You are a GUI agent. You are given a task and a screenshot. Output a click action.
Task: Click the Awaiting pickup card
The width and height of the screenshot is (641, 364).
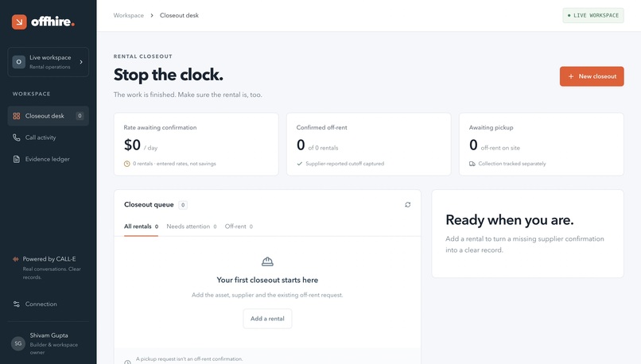tap(542, 144)
